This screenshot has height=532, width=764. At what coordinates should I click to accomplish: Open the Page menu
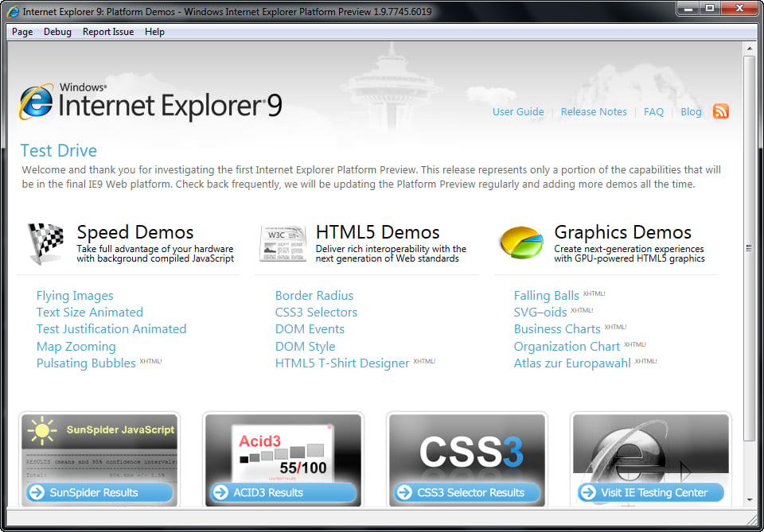coord(22,32)
